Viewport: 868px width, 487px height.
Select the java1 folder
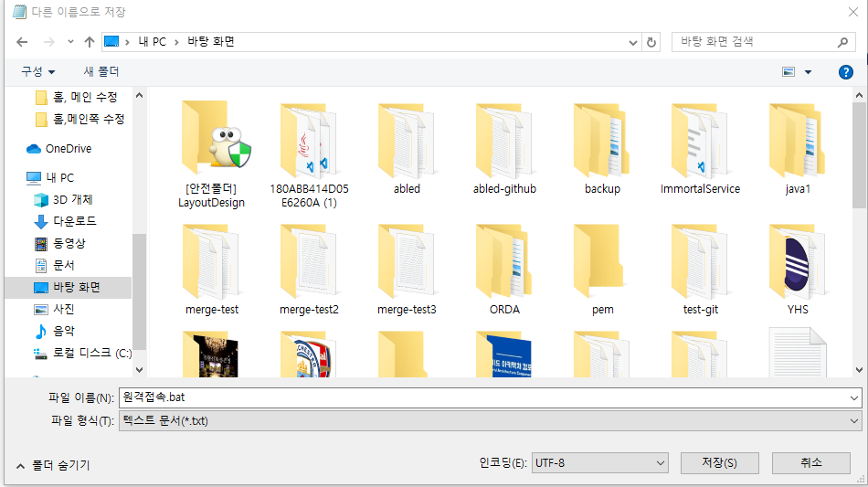click(798, 148)
